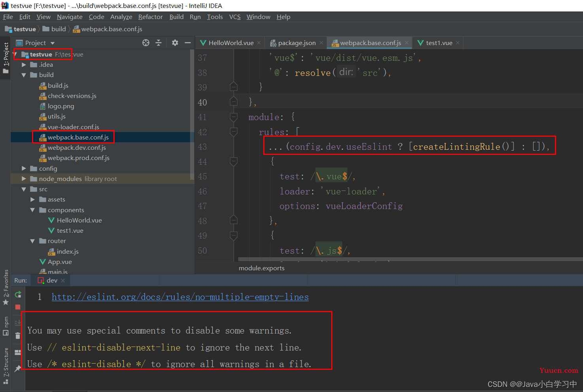The width and height of the screenshot is (583, 392).
Task: Click the fold marker at line 44
Action: (x=234, y=161)
